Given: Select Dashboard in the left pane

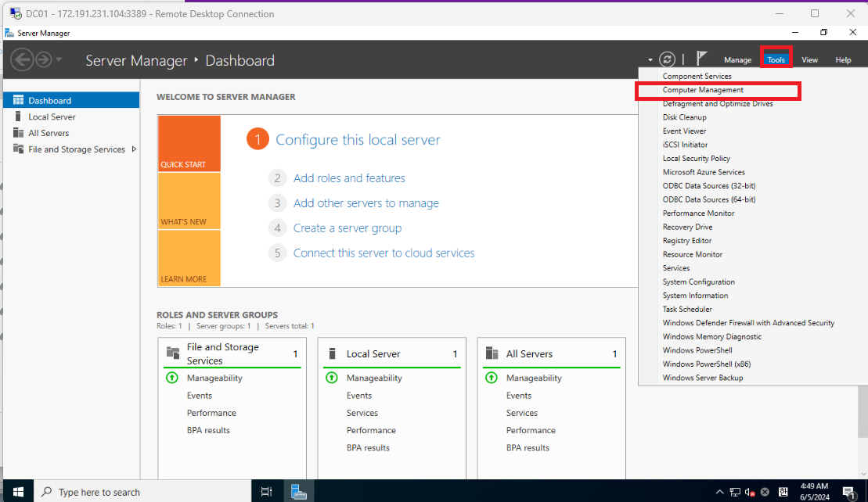Looking at the screenshot, I should tap(71, 100).
